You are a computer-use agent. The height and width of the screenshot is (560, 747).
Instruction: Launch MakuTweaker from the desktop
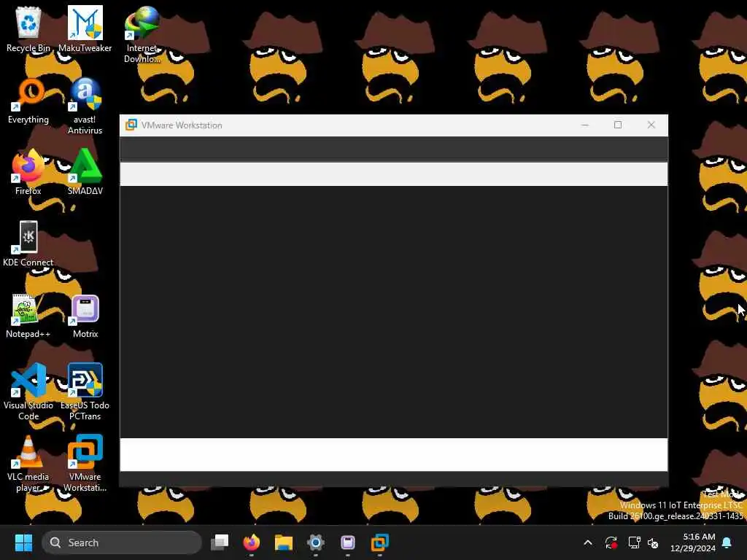pyautogui.click(x=85, y=29)
